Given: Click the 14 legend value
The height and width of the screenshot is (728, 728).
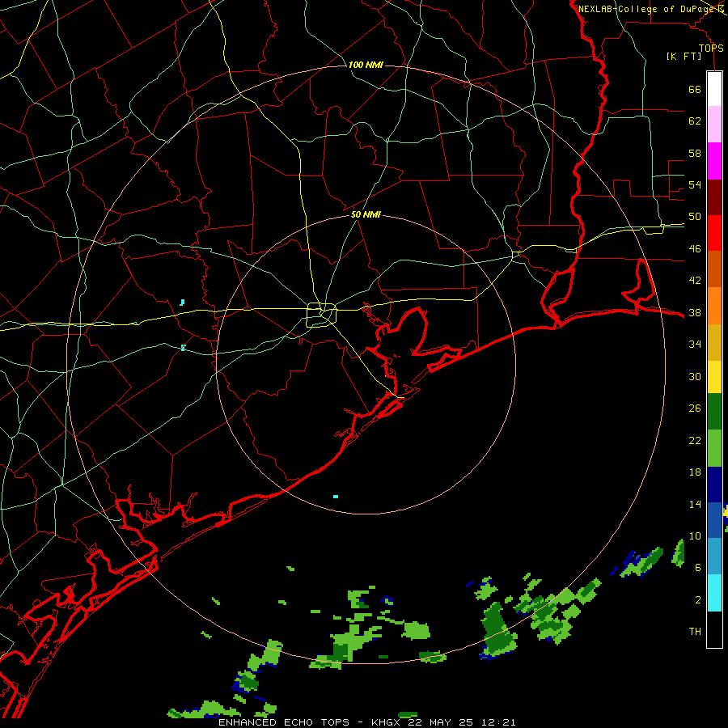Looking at the screenshot, I should (695, 504).
